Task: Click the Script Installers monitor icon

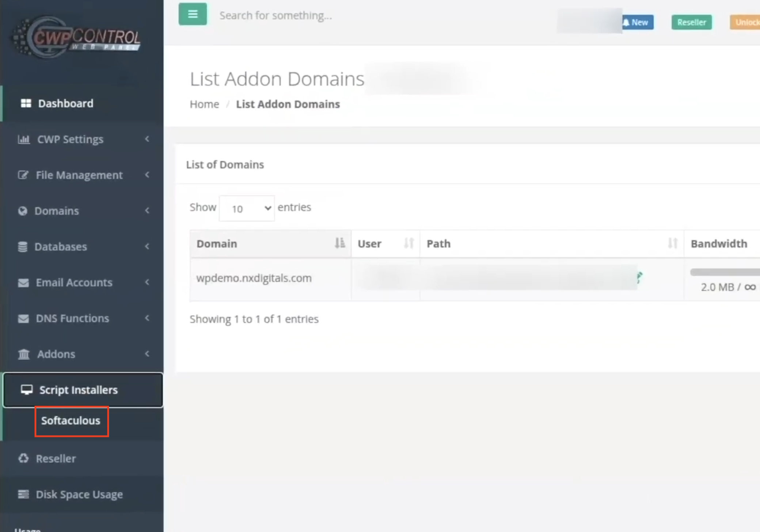Action: pos(27,389)
